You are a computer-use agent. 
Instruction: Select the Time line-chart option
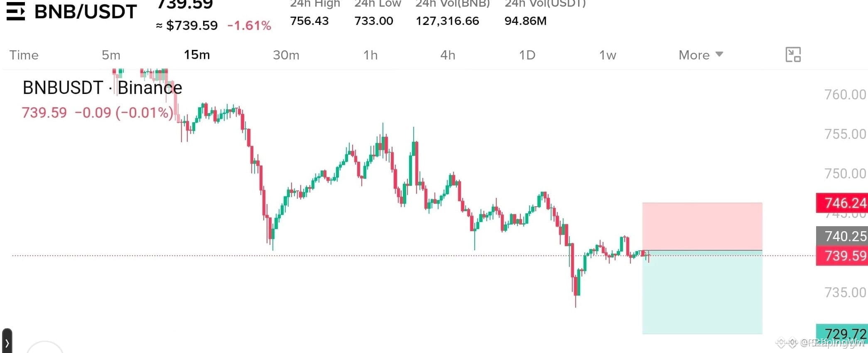pyautogui.click(x=24, y=55)
